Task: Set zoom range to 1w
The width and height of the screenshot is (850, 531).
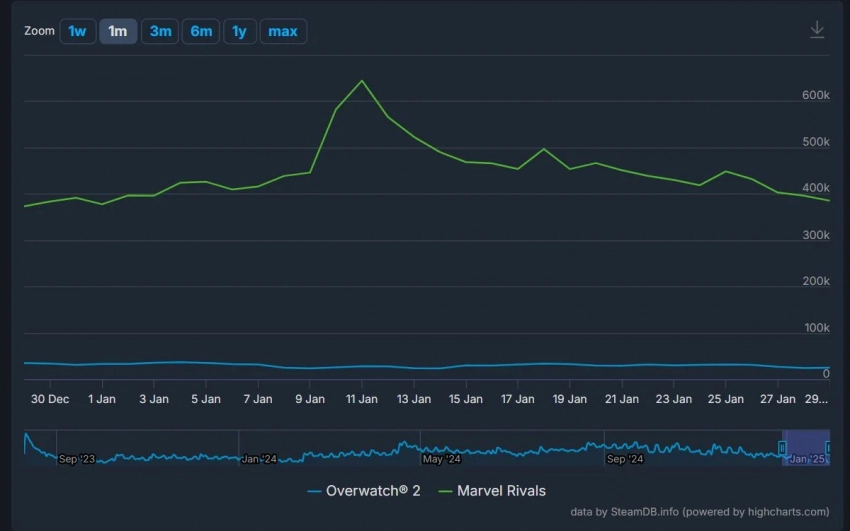Action: click(77, 31)
